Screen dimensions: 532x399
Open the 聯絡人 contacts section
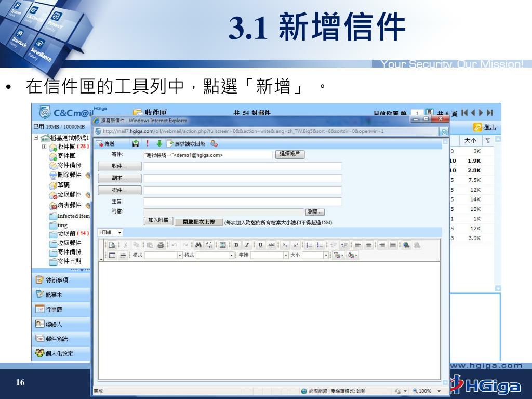(x=61, y=324)
